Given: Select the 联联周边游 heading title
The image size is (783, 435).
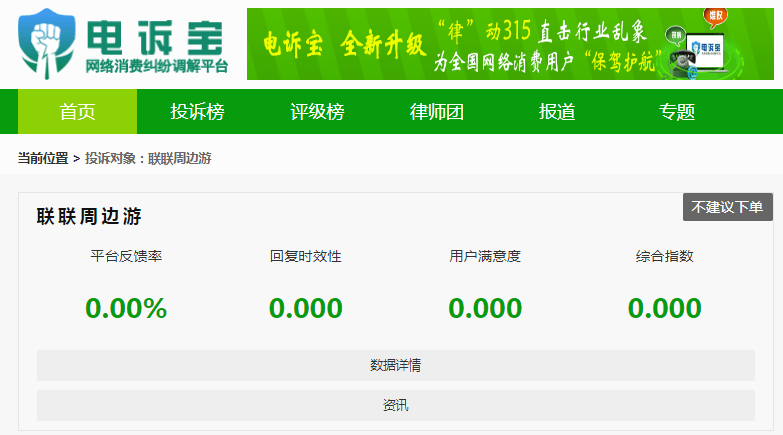Looking at the screenshot, I should (x=89, y=217).
